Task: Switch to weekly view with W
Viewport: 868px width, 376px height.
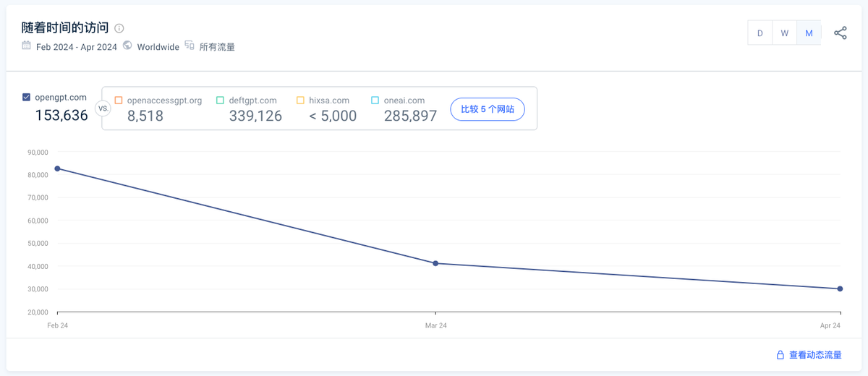Action: 785,33
